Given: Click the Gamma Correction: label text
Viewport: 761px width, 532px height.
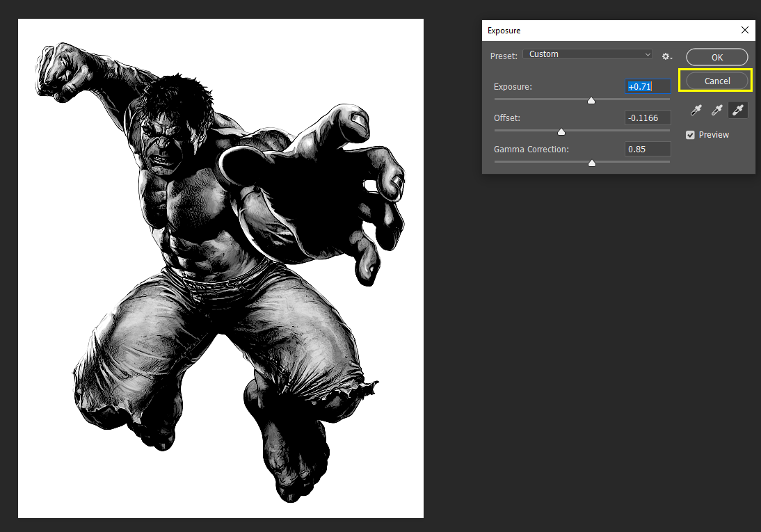Looking at the screenshot, I should pyautogui.click(x=531, y=150).
